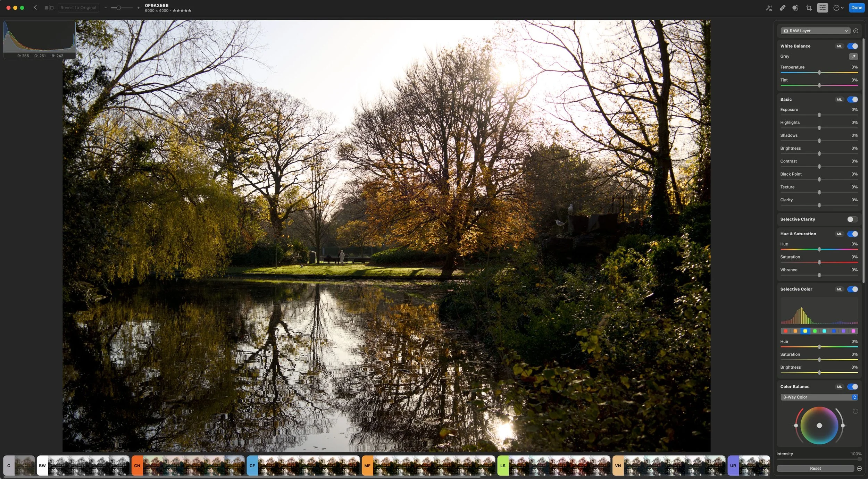This screenshot has width=868, height=479.
Task: Disable the White Balance toggle
Action: (x=852, y=46)
